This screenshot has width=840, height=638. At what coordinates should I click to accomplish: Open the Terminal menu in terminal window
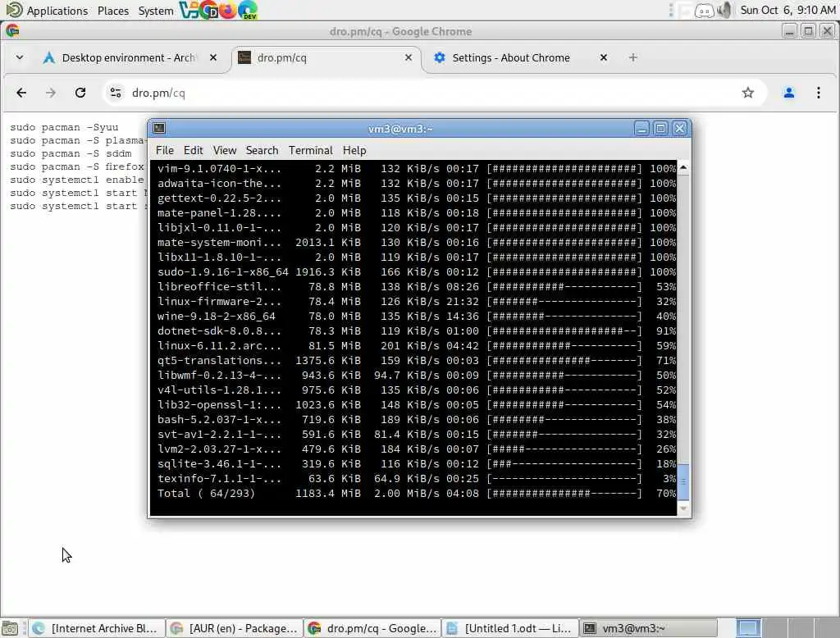click(x=310, y=151)
